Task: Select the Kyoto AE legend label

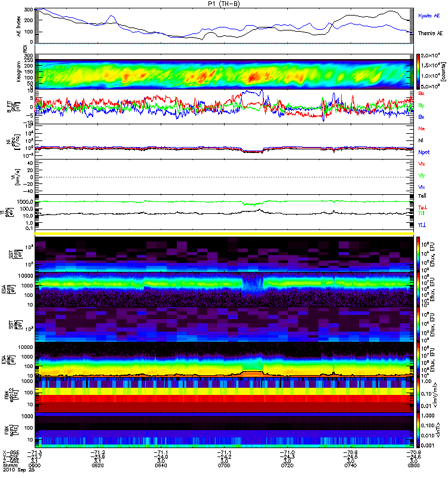Action: pyautogui.click(x=429, y=16)
